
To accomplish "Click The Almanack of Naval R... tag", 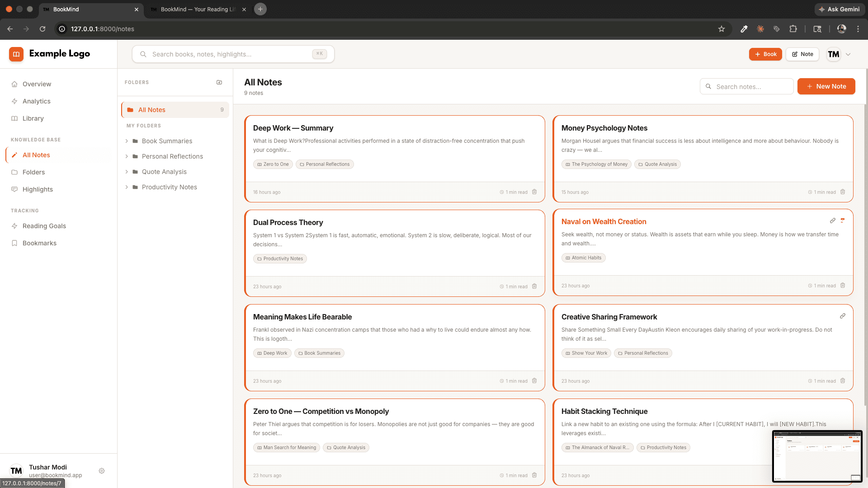I will click(597, 447).
